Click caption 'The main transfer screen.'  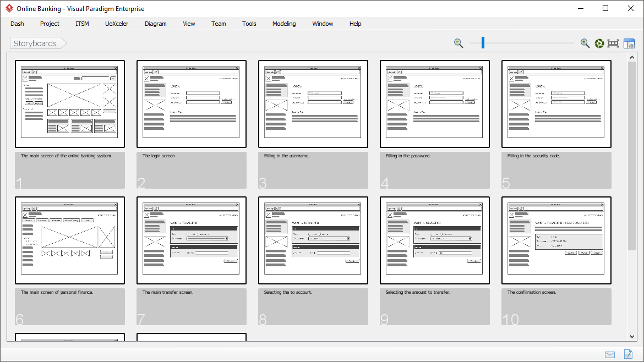[x=168, y=292]
